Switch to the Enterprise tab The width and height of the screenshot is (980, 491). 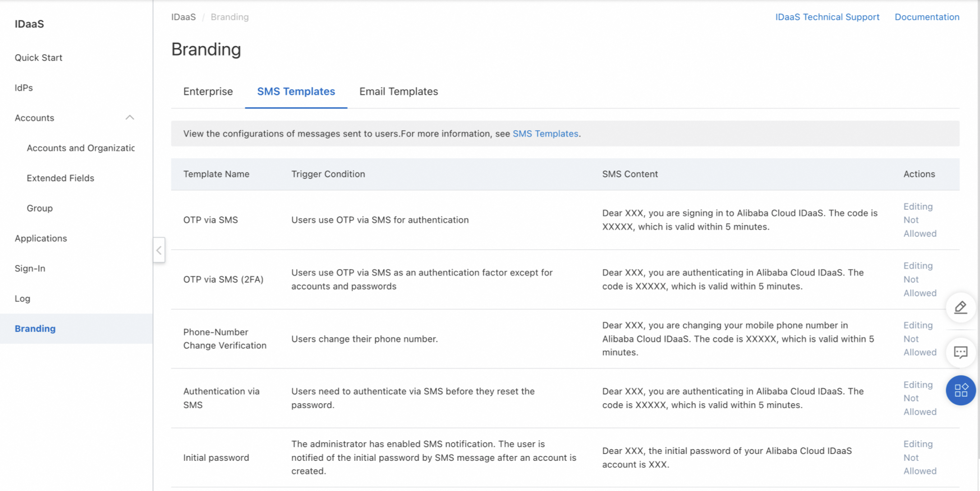[x=208, y=92]
